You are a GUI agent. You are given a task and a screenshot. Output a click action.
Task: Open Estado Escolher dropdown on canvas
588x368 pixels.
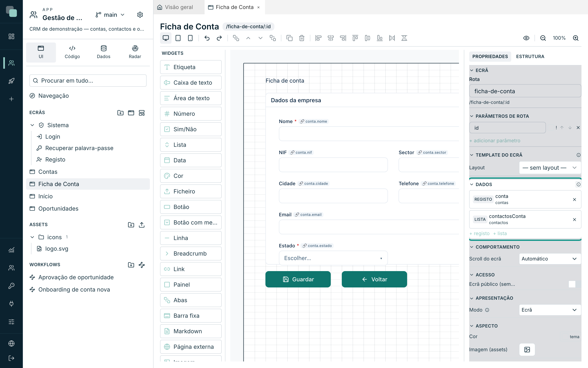tap(333, 258)
